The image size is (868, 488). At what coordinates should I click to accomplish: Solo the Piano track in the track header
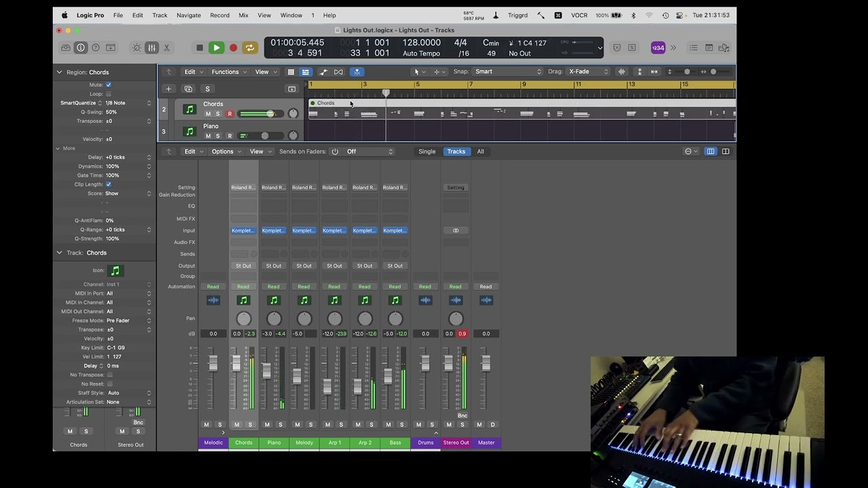218,136
